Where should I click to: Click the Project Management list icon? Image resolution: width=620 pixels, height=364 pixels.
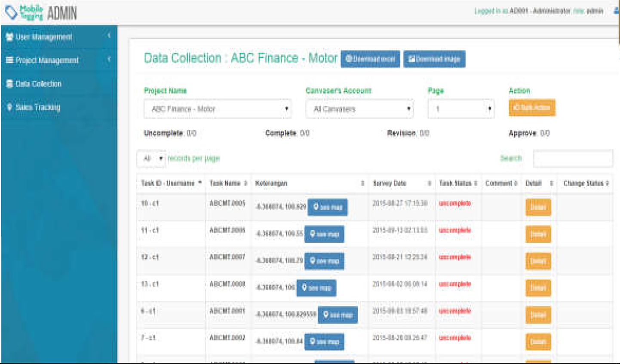(9, 60)
